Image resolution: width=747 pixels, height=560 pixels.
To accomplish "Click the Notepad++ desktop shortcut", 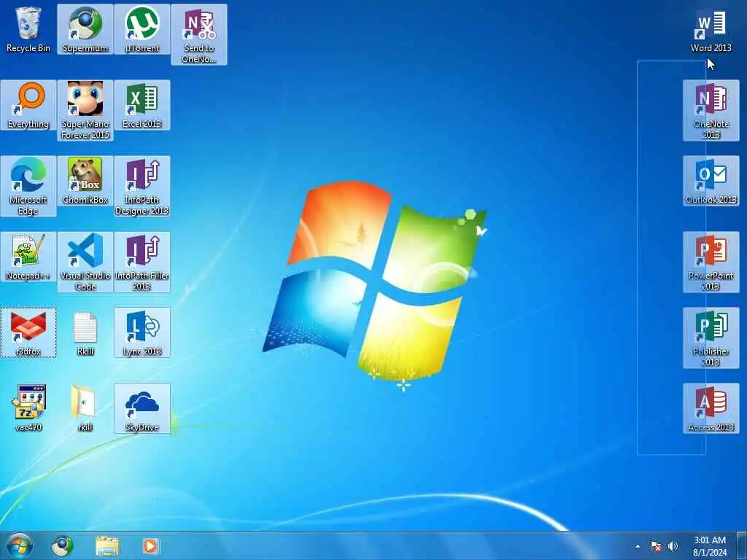I will (x=28, y=257).
